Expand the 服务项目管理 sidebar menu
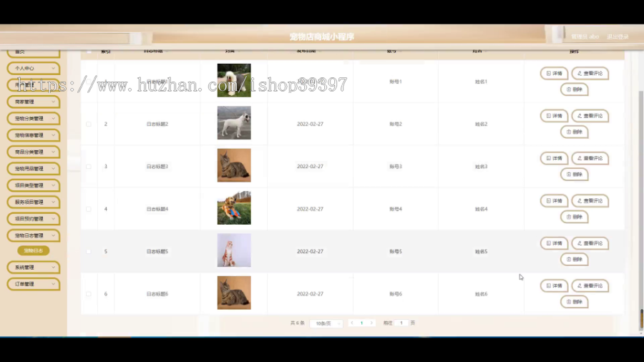 click(33, 202)
